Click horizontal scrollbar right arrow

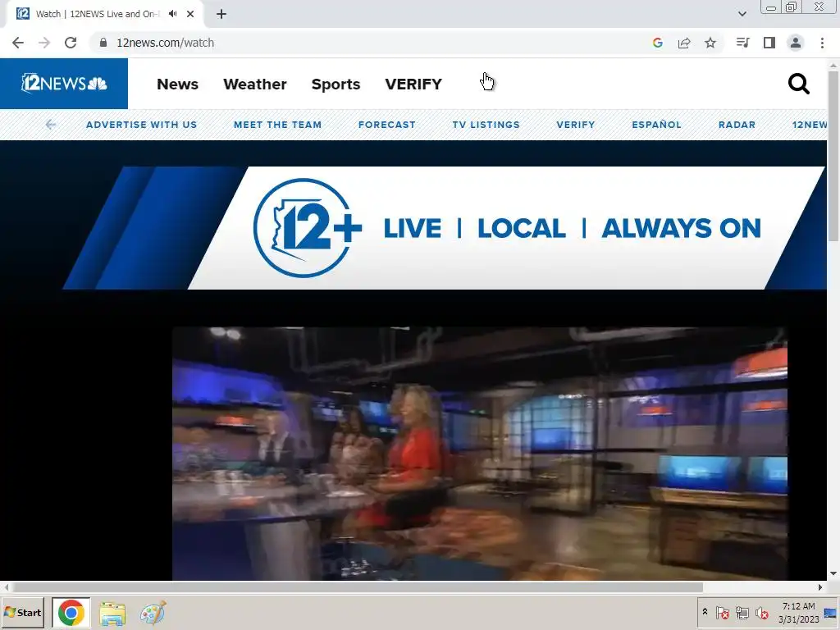[x=820, y=587]
